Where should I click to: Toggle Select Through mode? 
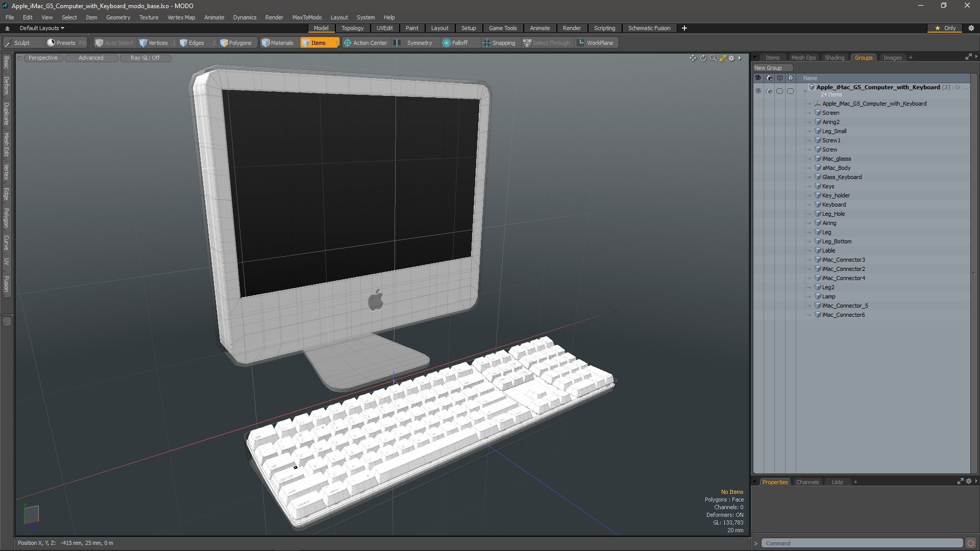(x=547, y=43)
